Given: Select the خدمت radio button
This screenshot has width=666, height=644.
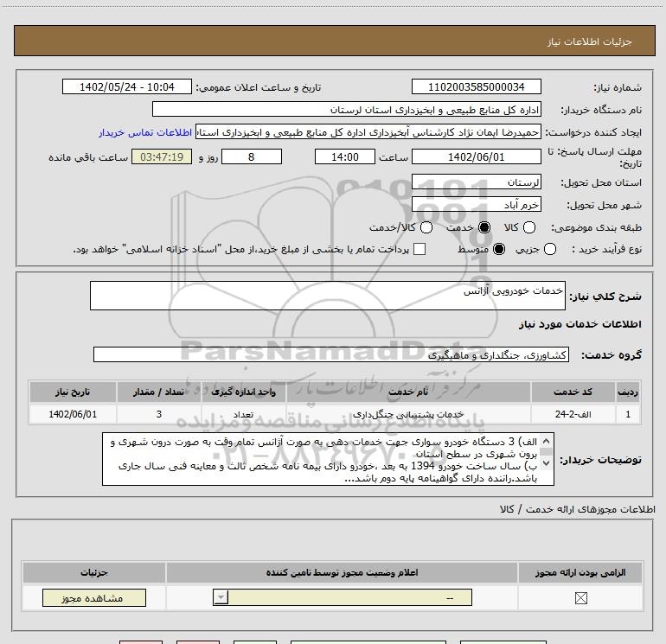Looking at the screenshot, I should click(484, 227).
